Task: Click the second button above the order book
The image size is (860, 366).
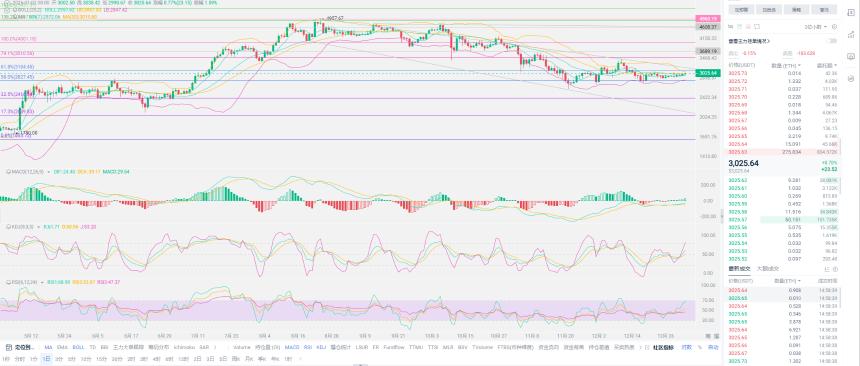Action: coord(769,10)
